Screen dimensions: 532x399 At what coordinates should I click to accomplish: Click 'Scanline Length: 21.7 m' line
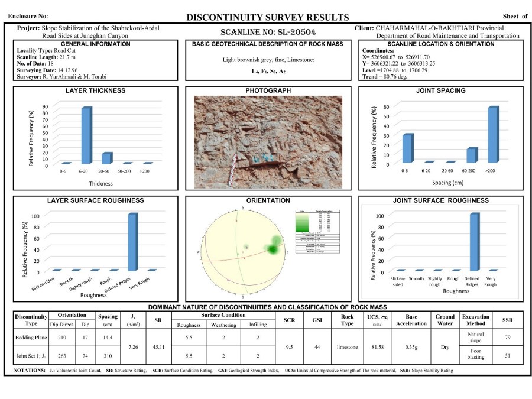46,57
